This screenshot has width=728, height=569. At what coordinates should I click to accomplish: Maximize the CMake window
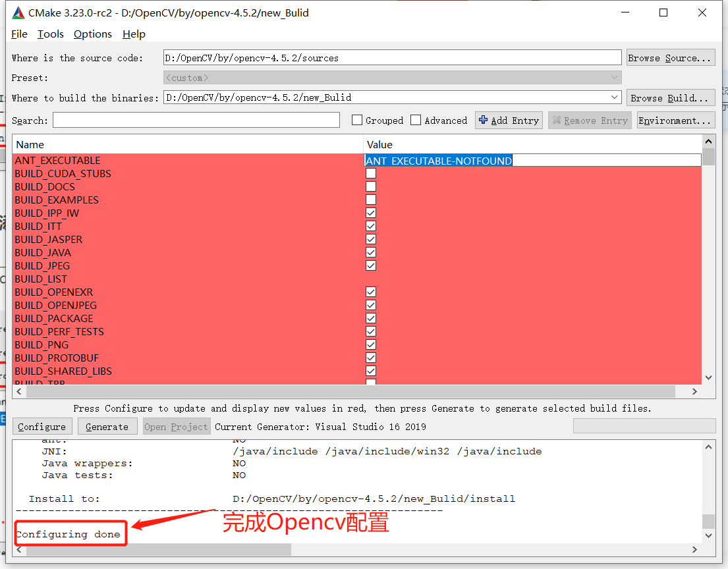tap(663, 13)
